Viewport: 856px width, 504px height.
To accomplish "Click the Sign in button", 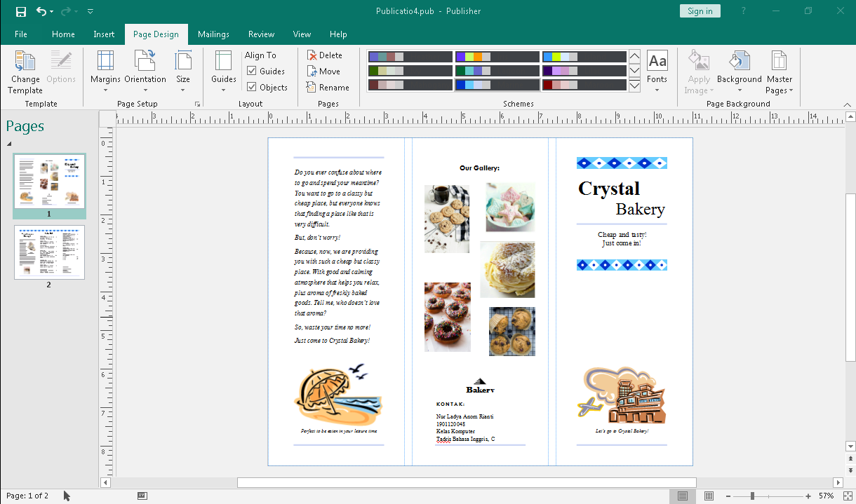I will pos(700,11).
